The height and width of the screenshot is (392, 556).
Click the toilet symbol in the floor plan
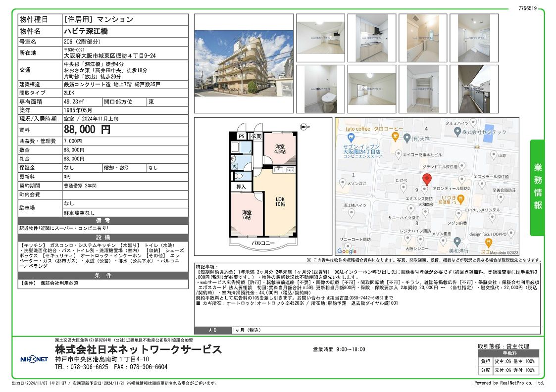239,176
